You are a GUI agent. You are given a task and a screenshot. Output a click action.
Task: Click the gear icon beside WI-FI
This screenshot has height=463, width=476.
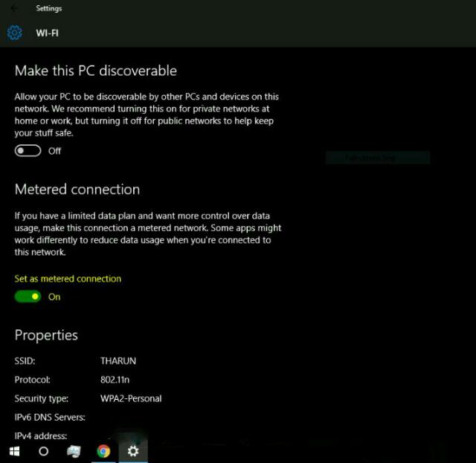15,33
